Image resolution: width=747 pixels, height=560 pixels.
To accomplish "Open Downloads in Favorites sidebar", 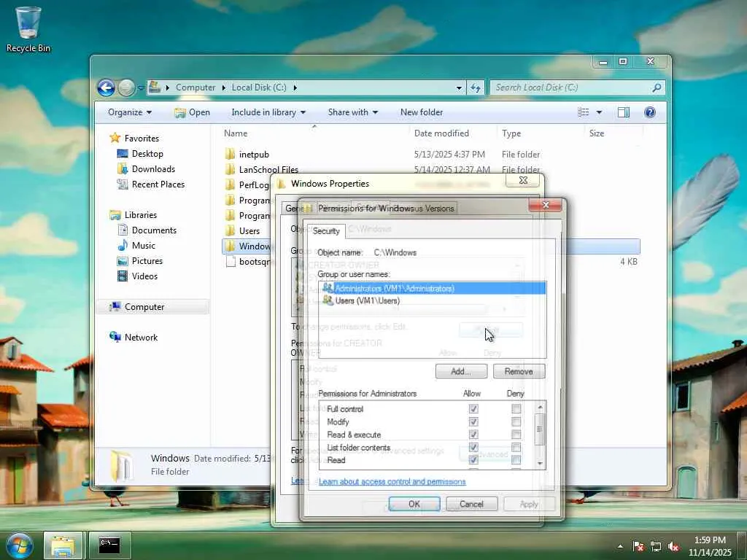I will [x=146, y=169].
